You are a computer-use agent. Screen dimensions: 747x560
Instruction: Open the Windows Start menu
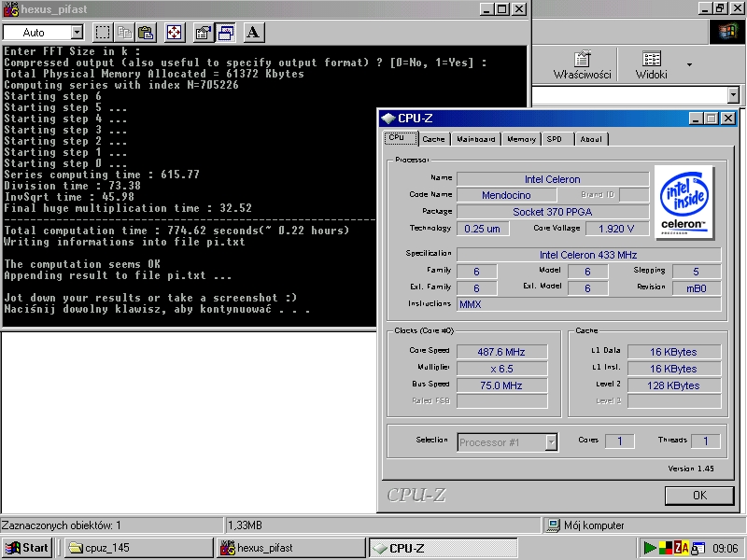tap(28, 548)
